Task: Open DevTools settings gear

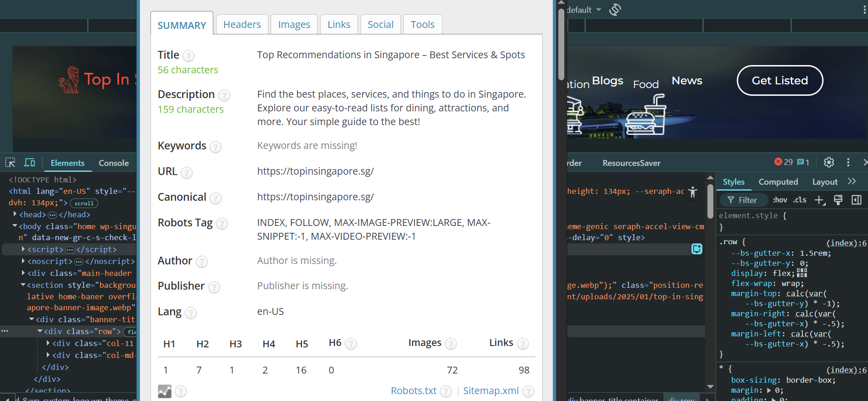Action: coord(829,162)
